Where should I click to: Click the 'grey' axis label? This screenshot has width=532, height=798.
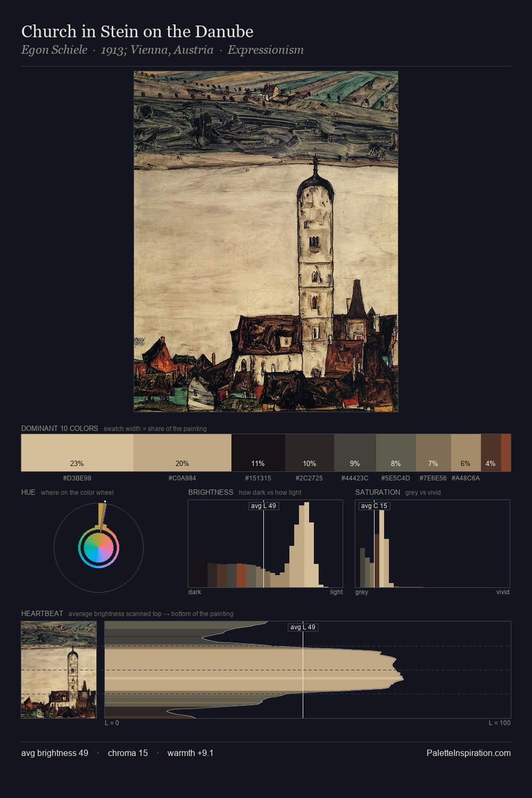[362, 592]
